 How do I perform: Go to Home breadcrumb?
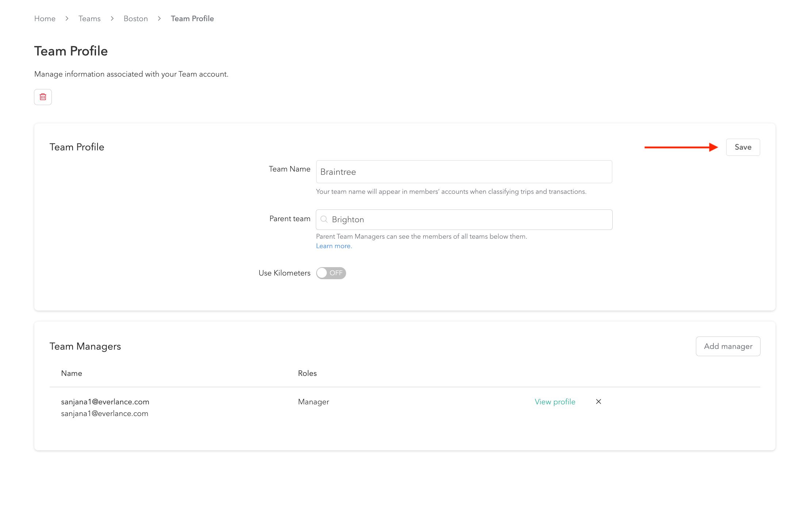pyautogui.click(x=45, y=19)
